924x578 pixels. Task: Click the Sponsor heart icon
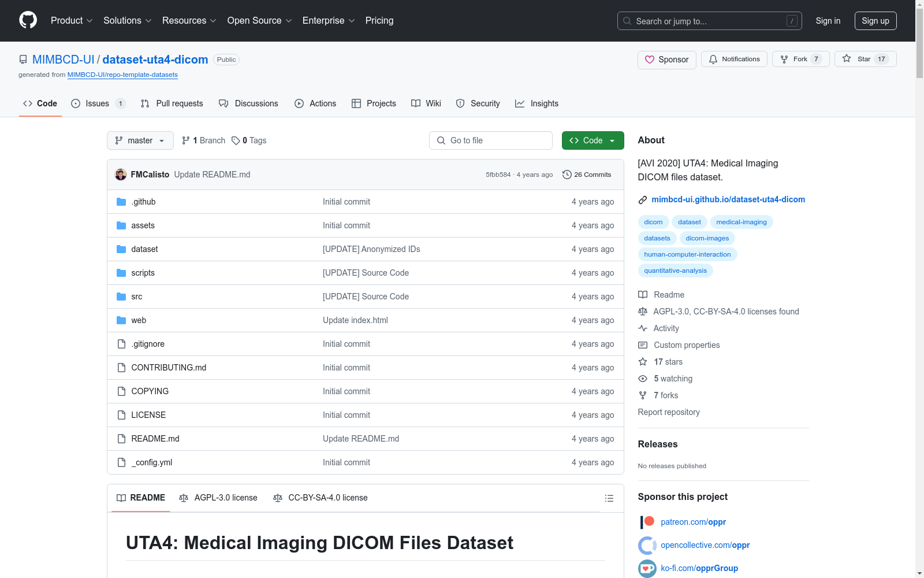click(650, 59)
